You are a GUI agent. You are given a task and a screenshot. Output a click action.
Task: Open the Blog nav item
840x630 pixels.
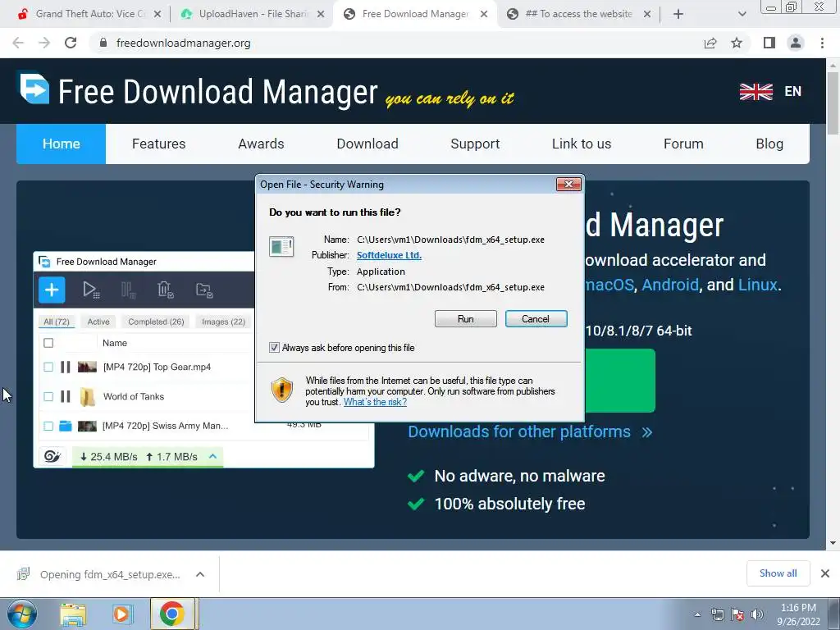tap(769, 144)
